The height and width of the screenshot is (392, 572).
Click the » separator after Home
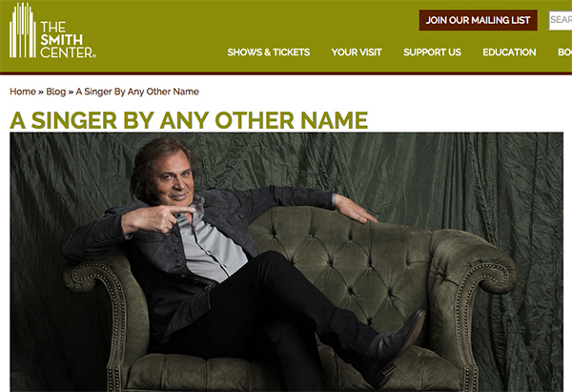coord(41,92)
